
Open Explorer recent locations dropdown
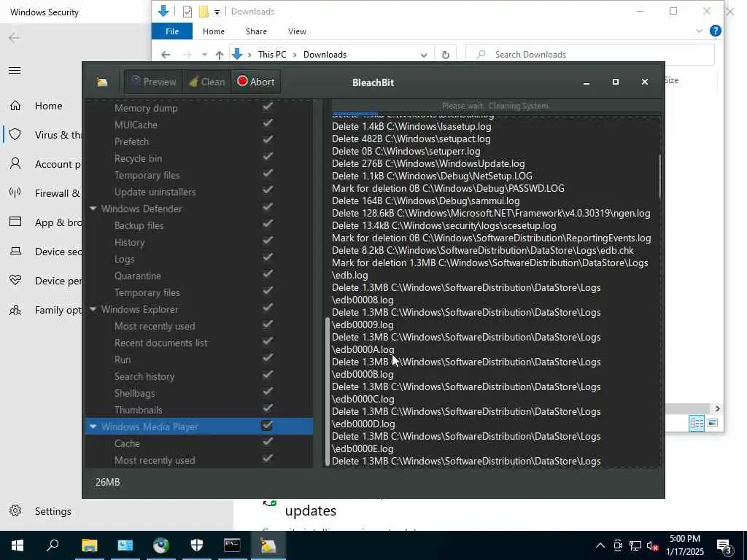pos(204,55)
